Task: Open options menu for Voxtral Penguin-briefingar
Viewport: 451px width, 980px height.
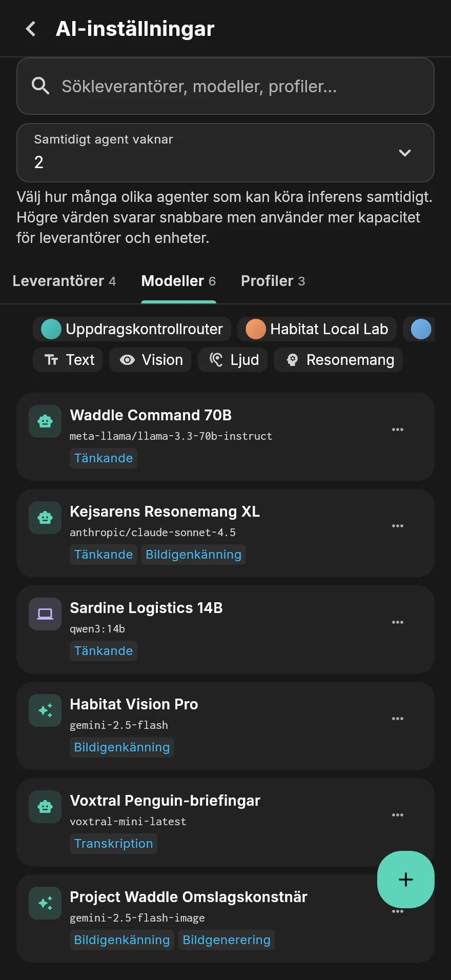Action: click(x=398, y=815)
